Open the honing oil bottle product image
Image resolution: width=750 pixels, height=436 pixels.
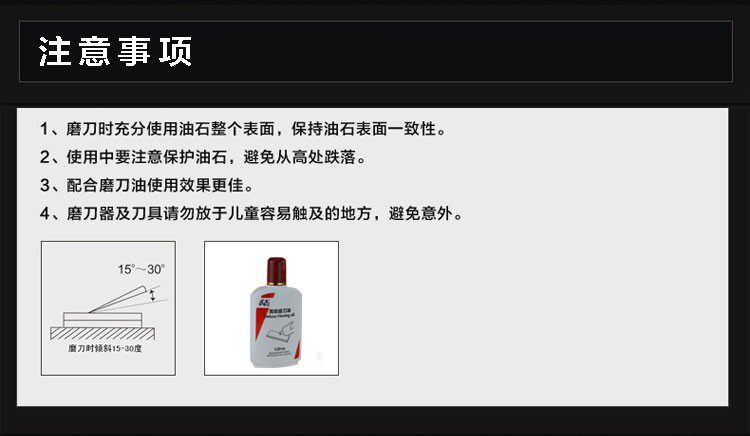271,308
